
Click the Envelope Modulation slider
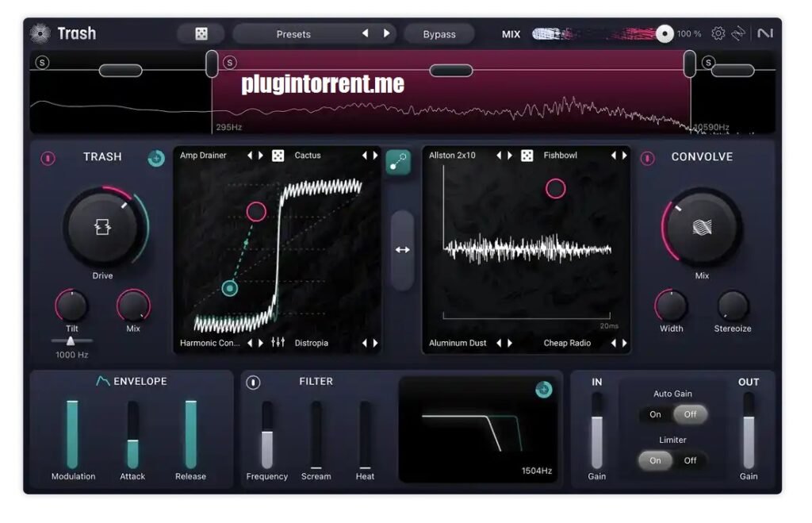tap(72, 434)
